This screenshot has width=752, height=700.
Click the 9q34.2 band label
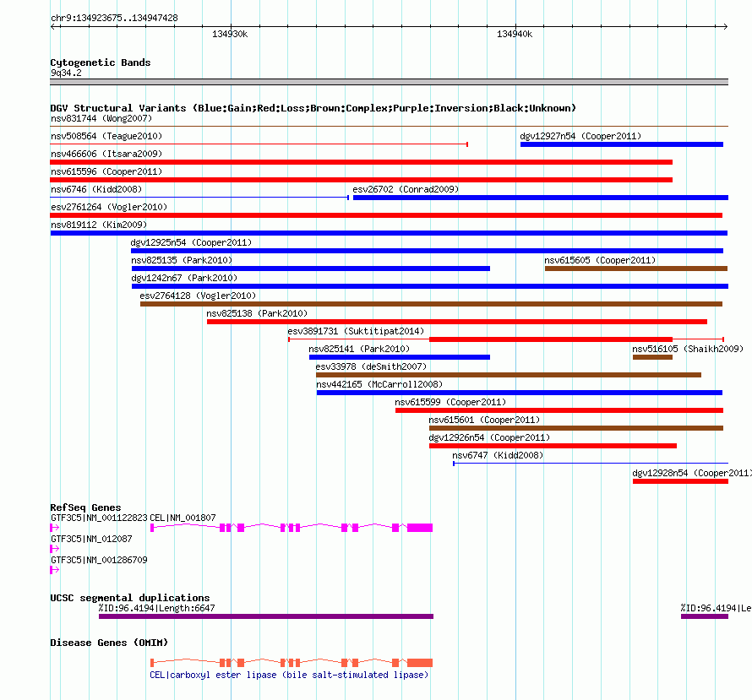(66, 73)
